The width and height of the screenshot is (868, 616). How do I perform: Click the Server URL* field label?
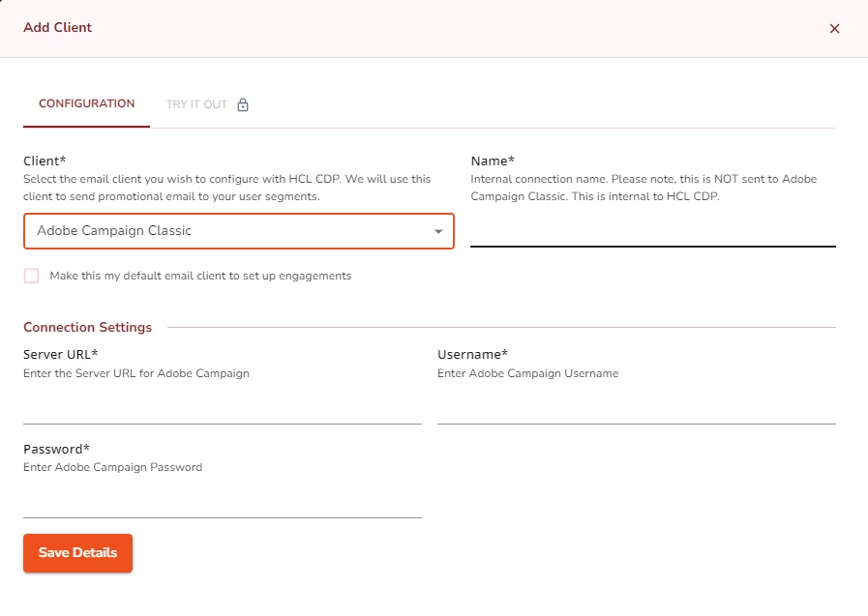[60, 354]
